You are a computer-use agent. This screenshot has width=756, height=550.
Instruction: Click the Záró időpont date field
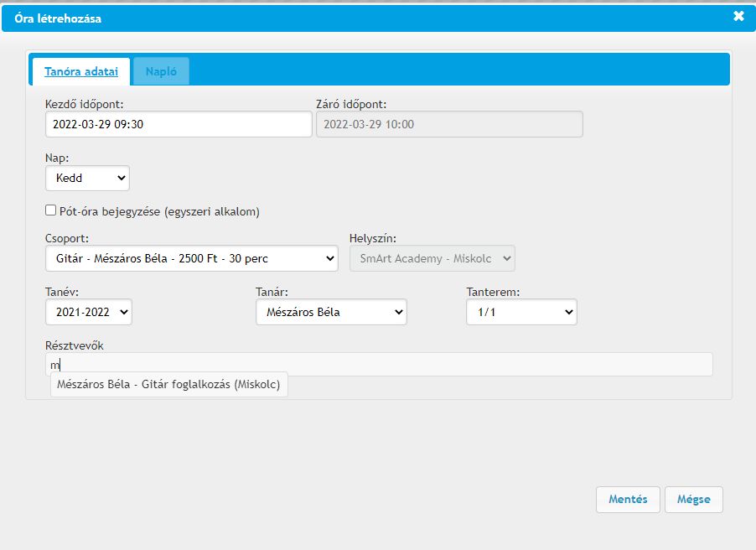[x=448, y=124]
